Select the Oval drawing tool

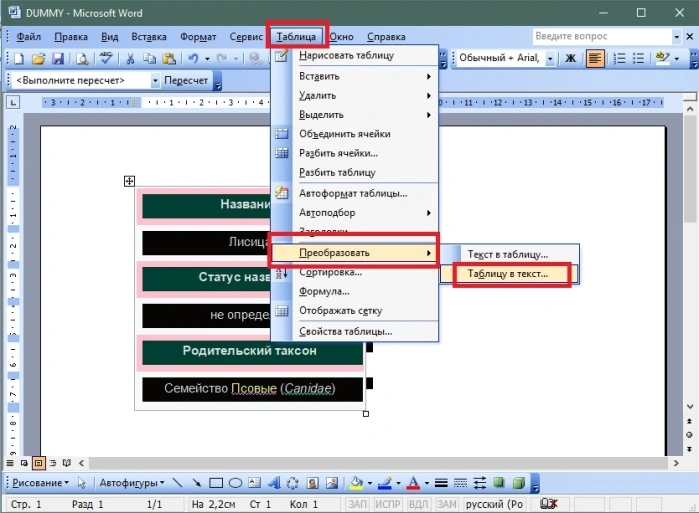click(235, 483)
